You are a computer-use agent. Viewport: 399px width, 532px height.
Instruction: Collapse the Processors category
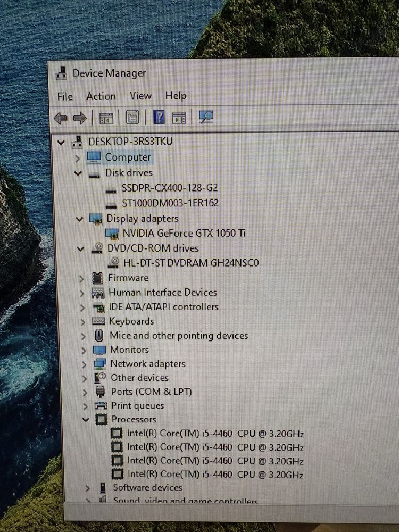(86, 420)
